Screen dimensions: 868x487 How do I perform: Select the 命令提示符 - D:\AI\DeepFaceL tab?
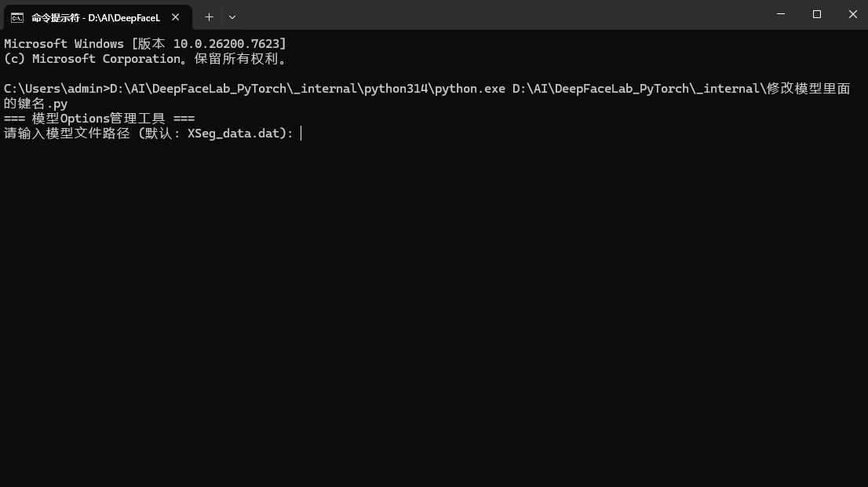(x=96, y=16)
